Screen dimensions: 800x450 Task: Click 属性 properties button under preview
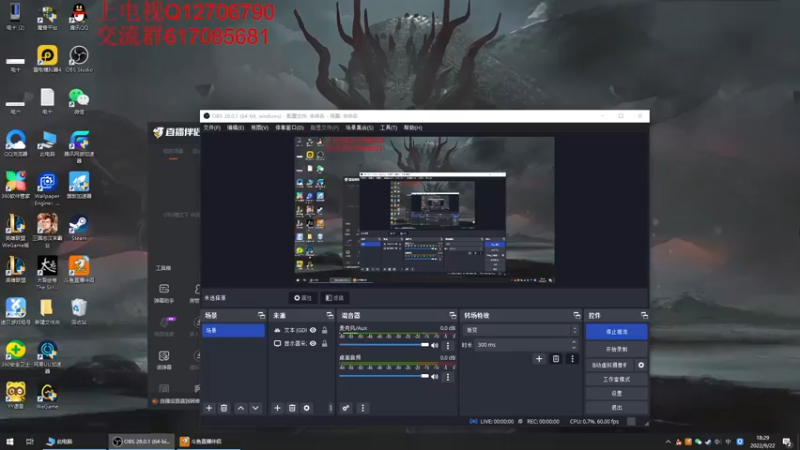[303, 298]
